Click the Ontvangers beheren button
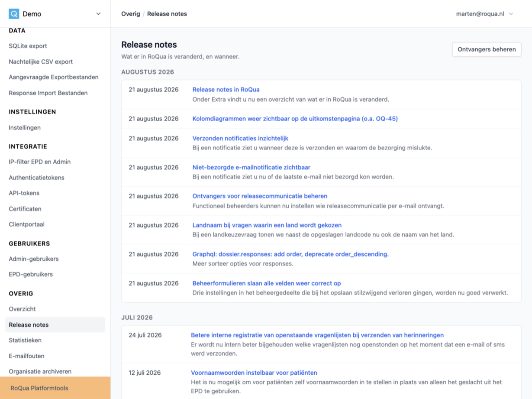 pyautogui.click(x=487, y=49)
